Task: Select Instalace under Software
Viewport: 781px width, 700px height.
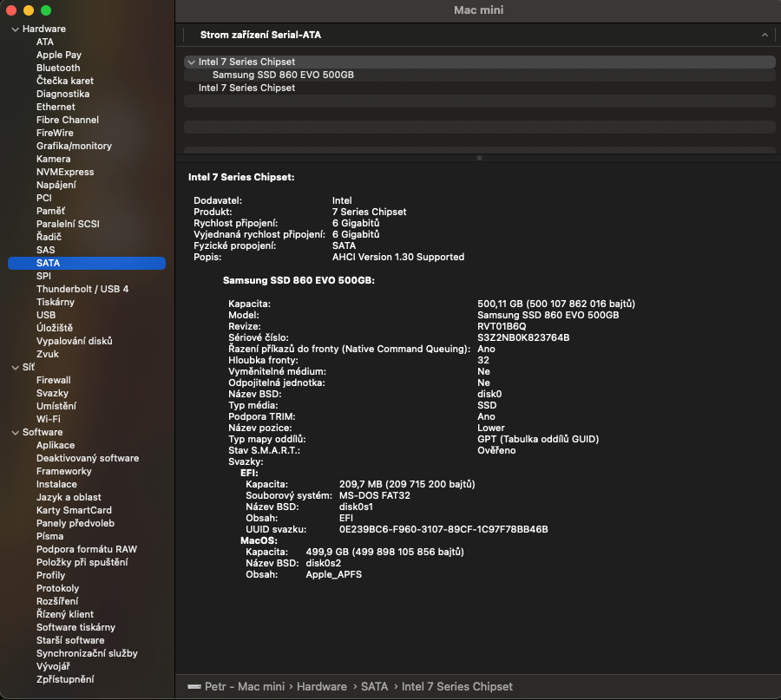Action: [56, 484]
